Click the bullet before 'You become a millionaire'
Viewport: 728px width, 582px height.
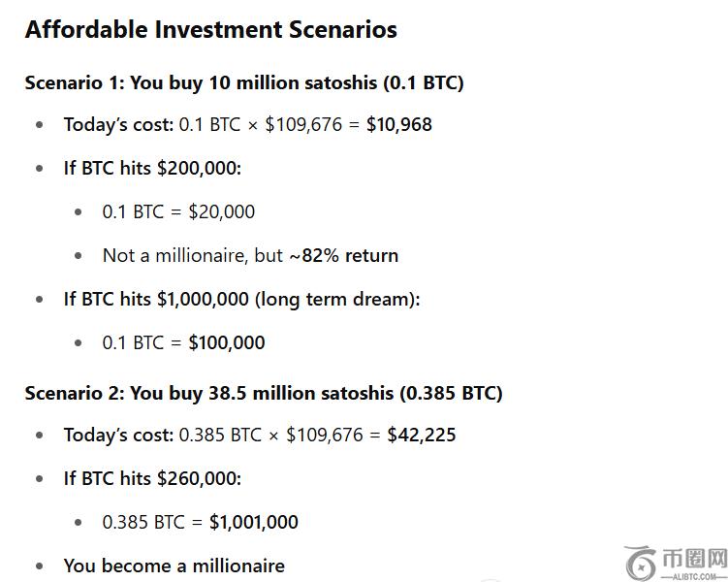pyautogui.click(x=40, y=566)
